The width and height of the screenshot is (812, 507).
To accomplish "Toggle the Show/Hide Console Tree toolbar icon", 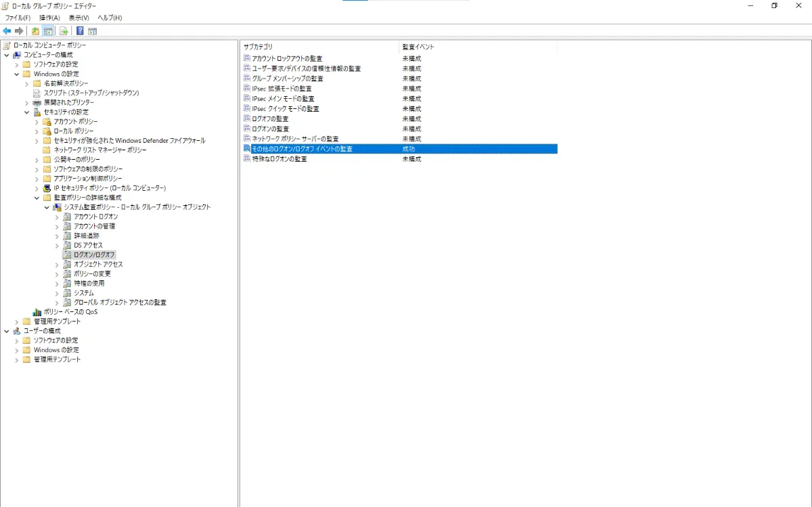I will tap(48, 30).
